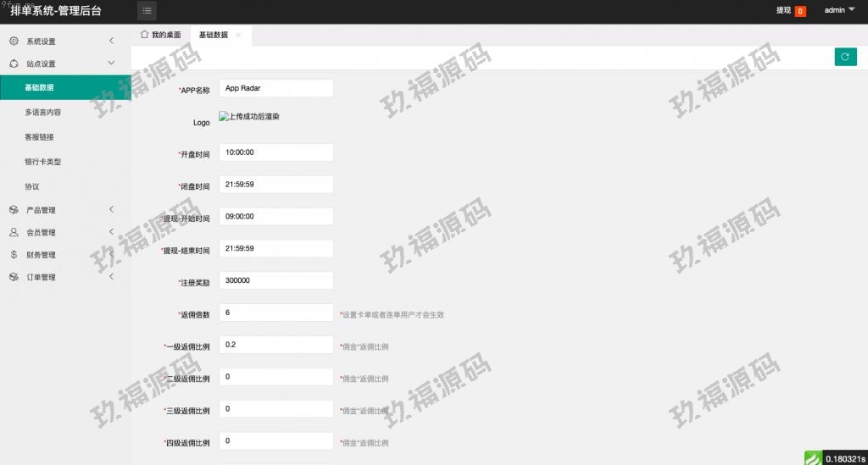Click the APP名称 input field
Viewport: 868px width, 465px height.
[x=275, y=88]
